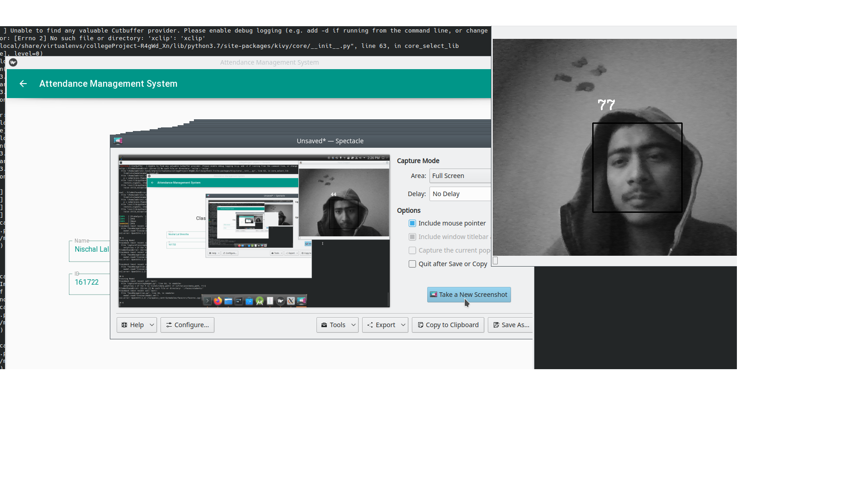
Task: Toggle Include window titlebar checkbox
Action: [412, 237]
